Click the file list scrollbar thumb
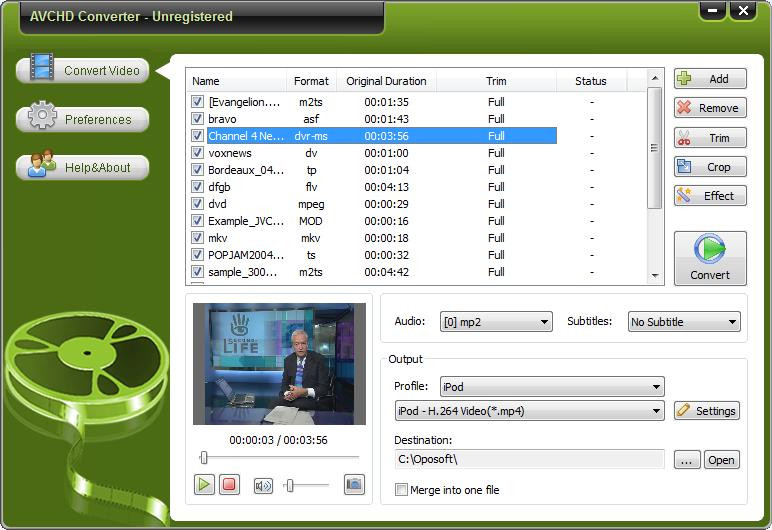This screenshot has width=772, height=530. 654,148
